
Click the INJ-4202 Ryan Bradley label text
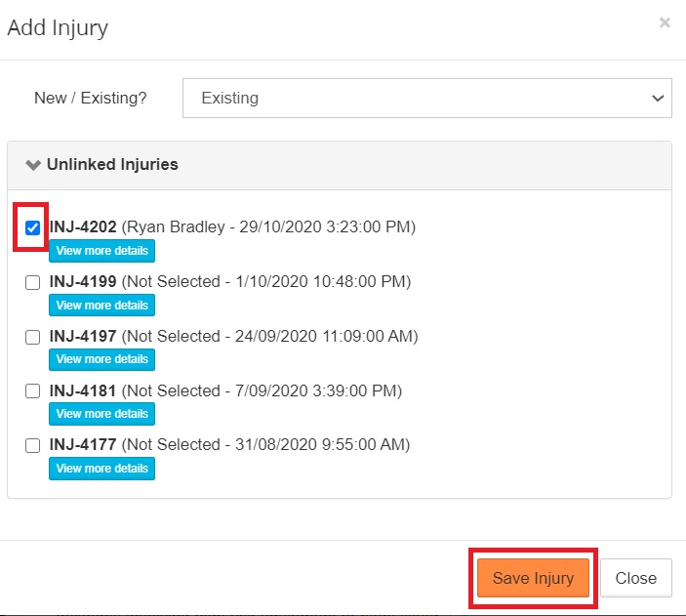tap(232, 226)
